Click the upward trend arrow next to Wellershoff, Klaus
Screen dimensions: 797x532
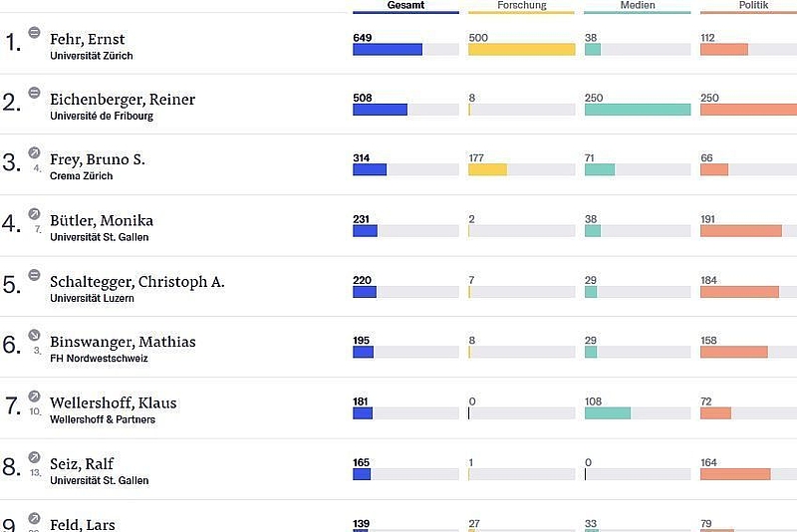35,397
